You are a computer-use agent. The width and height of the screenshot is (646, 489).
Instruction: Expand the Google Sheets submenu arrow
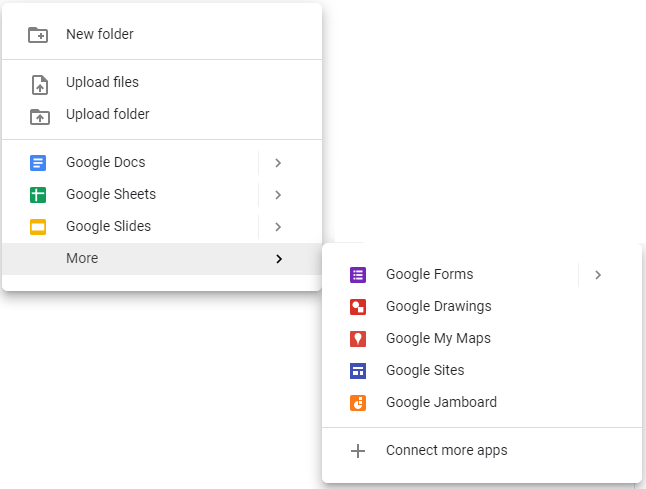(278, 195)
